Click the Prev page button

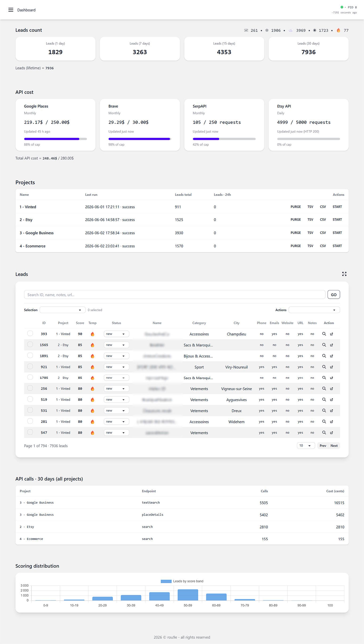click(323, 446)
